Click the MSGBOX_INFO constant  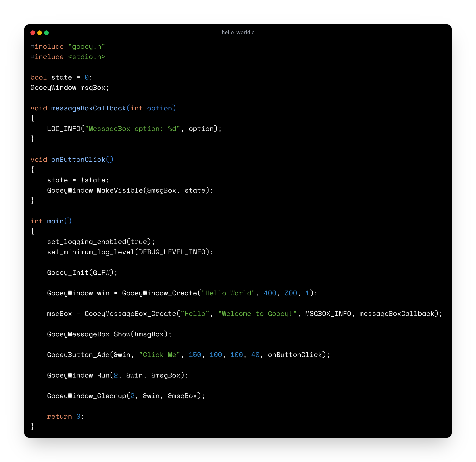tap(328, 314)
